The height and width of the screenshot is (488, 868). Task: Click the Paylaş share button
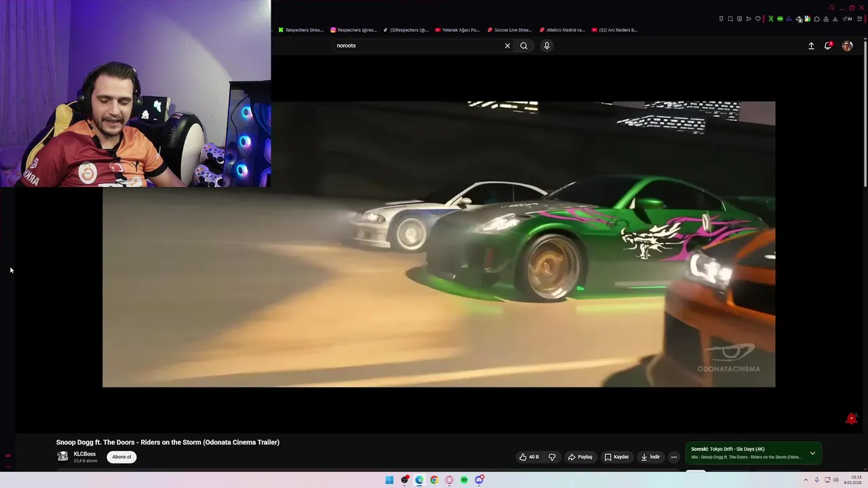(x=580, y=457)
